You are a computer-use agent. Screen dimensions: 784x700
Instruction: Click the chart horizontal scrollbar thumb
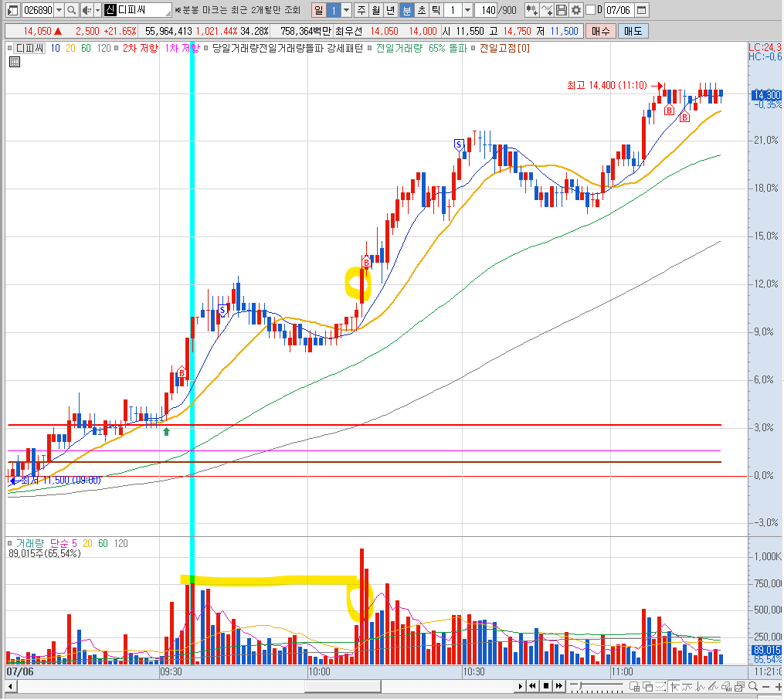click(343, 686)
